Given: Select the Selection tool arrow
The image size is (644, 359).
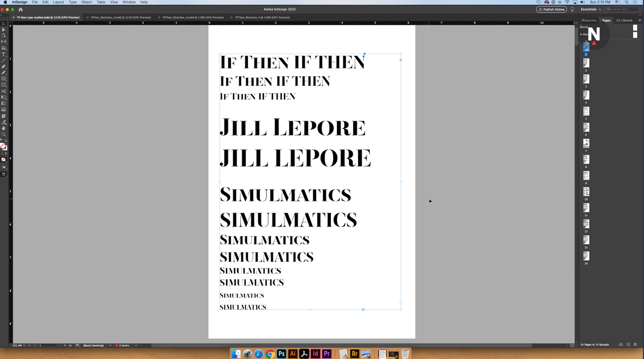Looking at the screenshot, I should point(4,24).
